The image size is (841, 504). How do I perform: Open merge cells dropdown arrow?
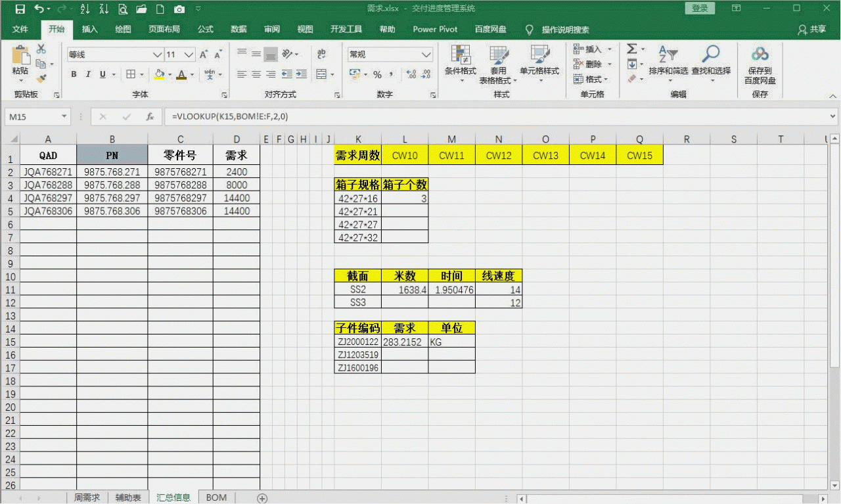point(331,74)
